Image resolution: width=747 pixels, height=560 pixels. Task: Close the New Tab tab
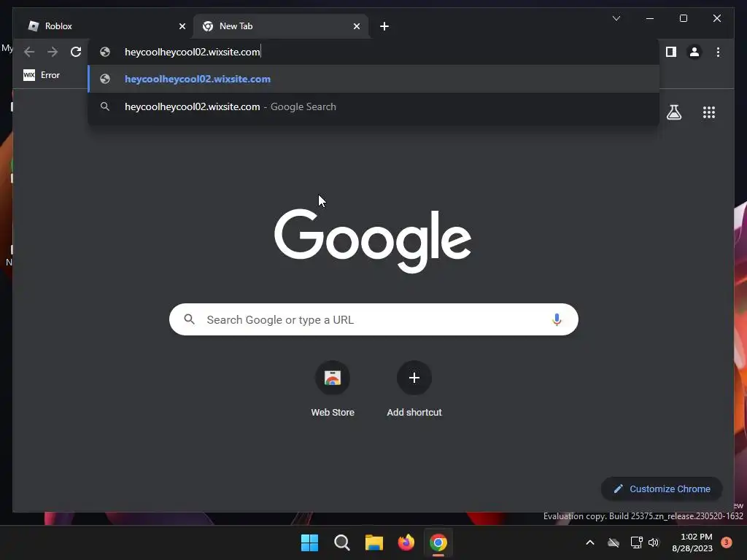click(356, 26)
